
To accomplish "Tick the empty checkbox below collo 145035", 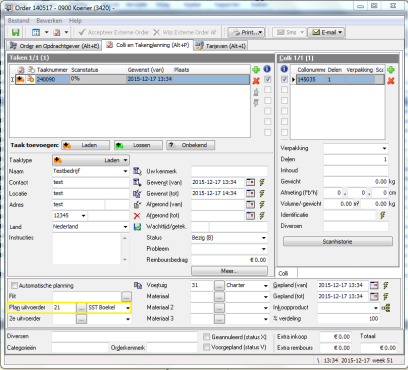I will (x=284, y=90).
